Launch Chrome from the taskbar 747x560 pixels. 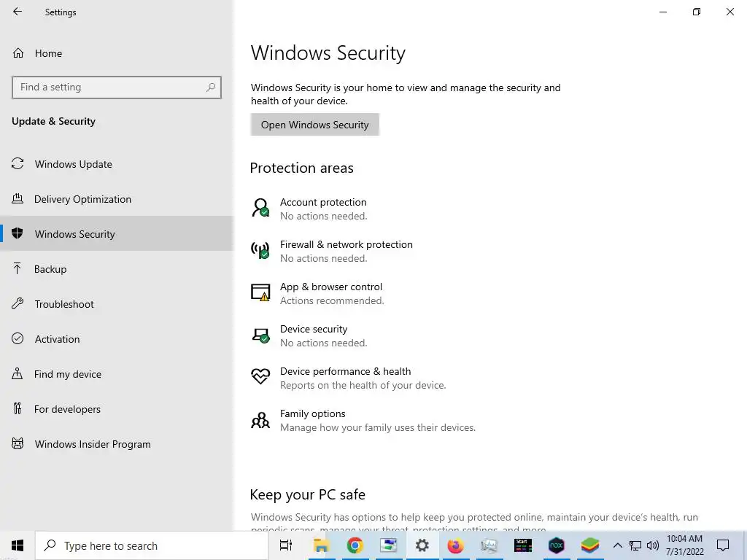click(355, 545)
